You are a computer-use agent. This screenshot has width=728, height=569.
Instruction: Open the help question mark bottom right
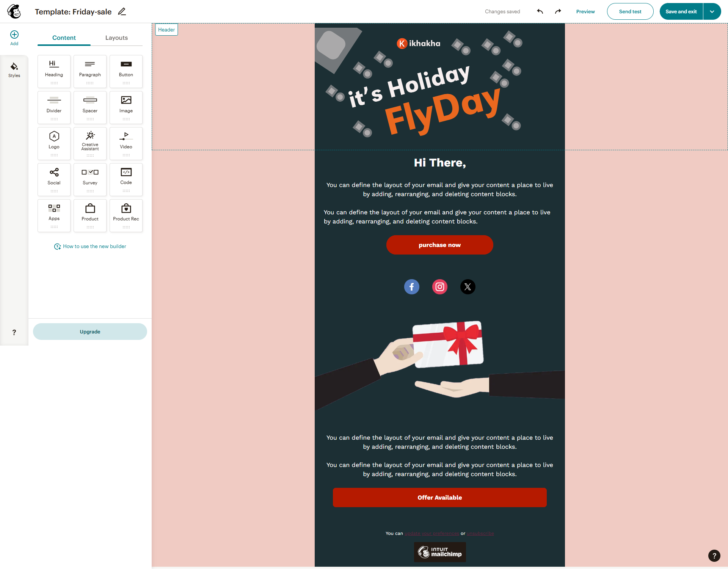pyautogui.click(x=715, y=555)
